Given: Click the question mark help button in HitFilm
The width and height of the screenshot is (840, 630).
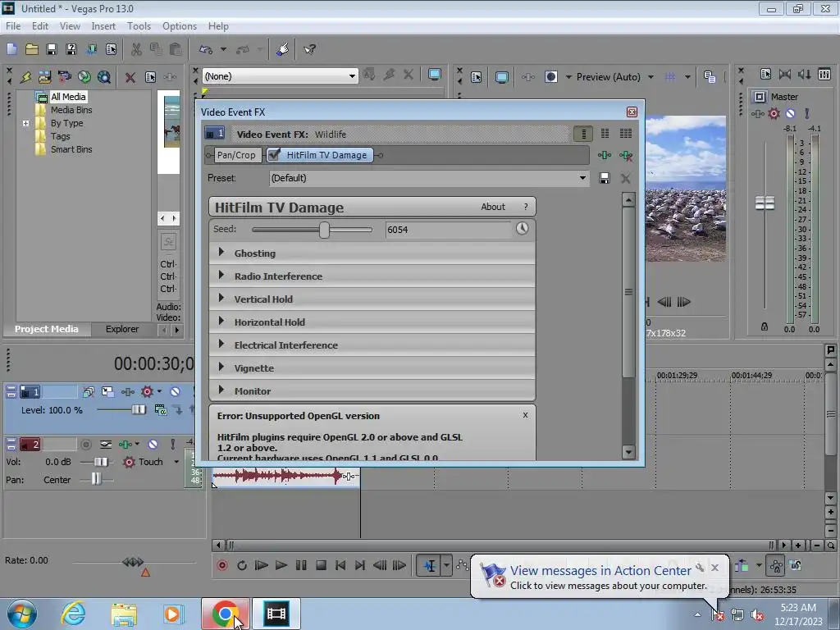Looking at the screenshot, I should click(x=526, y=207).
